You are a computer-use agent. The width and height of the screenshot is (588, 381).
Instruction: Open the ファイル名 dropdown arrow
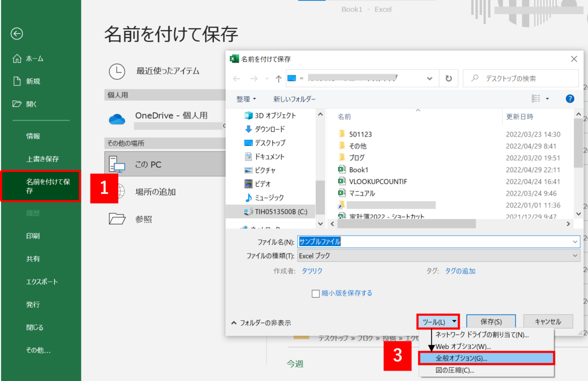[x=575, y=242]
